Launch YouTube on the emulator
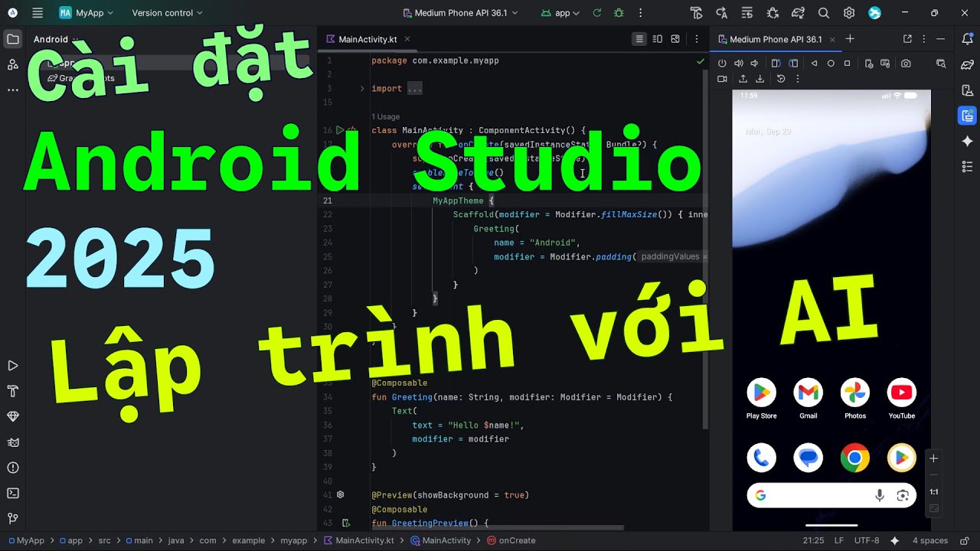 (902, 399)
